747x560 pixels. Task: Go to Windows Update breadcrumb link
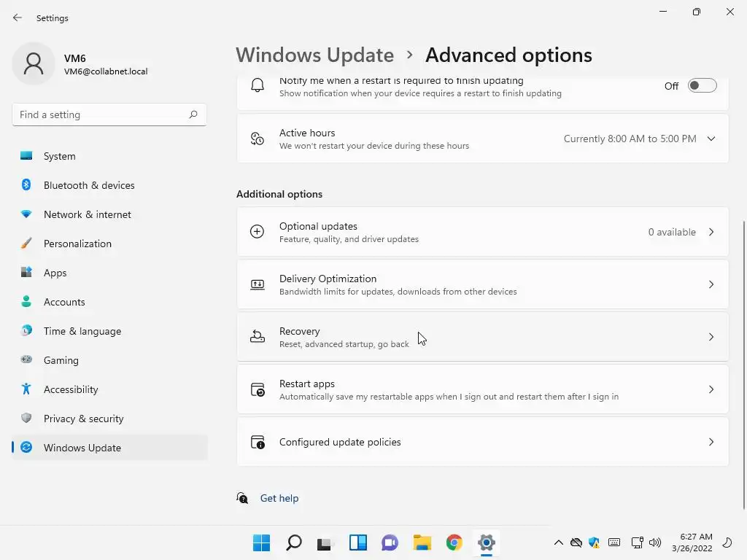pos(315,55)
